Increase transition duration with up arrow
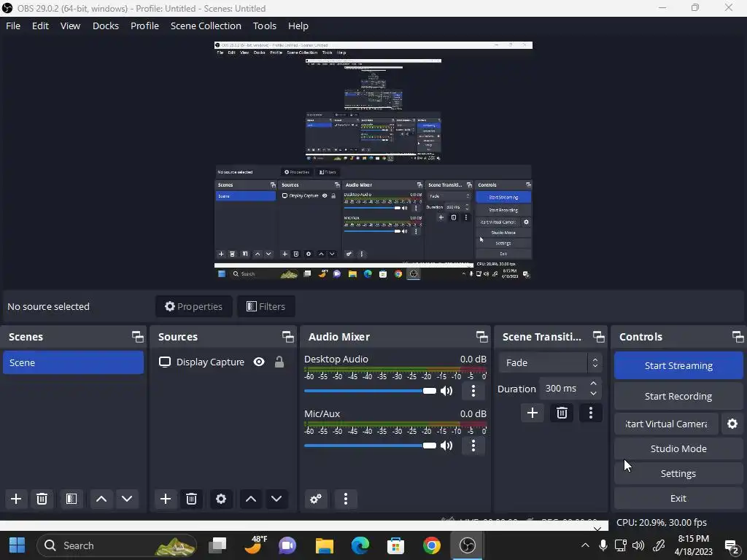747x560 pixels. [593, 384]
